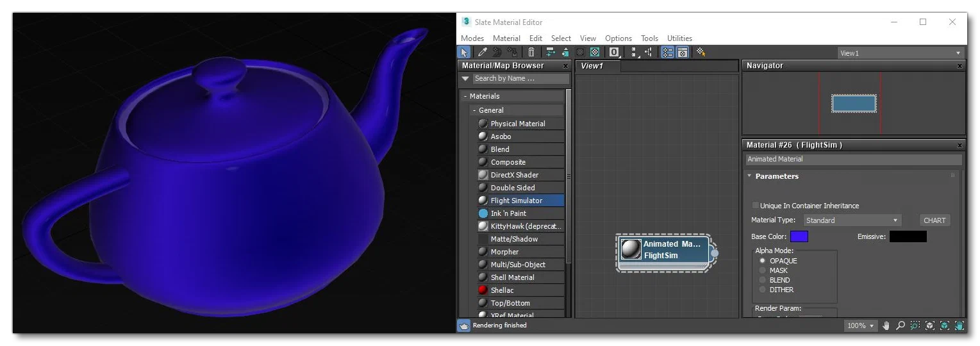This screenshot has height=346, width=980.
Task: Click Put Material to Scene icon
Action: pyautogui.click(x=497, y=53)
